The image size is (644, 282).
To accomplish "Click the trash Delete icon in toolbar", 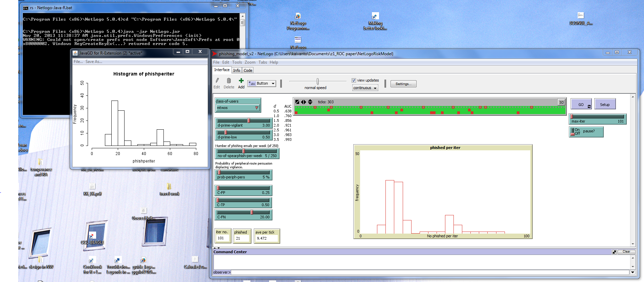I will click(x=229, y=81).
